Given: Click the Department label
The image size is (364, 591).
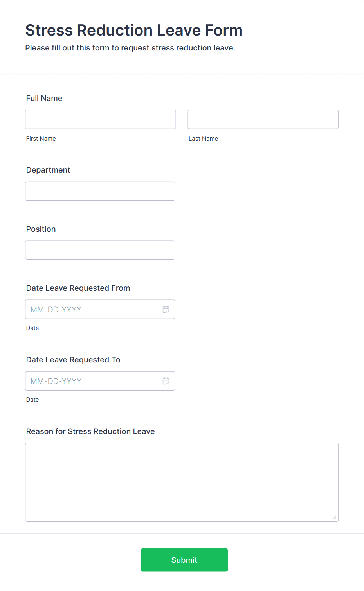Looking at the screenshot, I should [48, 170].
